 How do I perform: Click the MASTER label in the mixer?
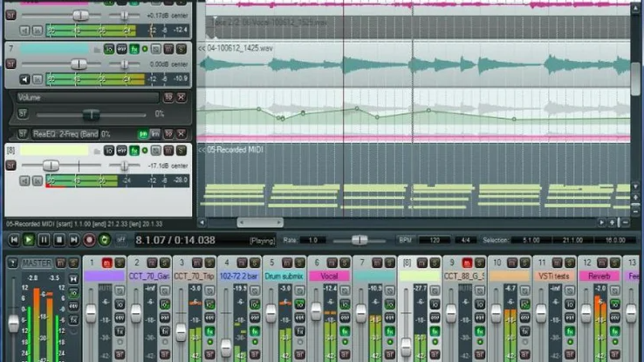[37, 263]
